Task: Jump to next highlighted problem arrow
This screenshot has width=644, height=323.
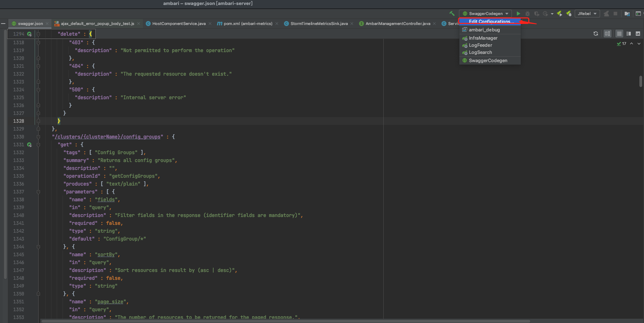Action: (639, 44)
